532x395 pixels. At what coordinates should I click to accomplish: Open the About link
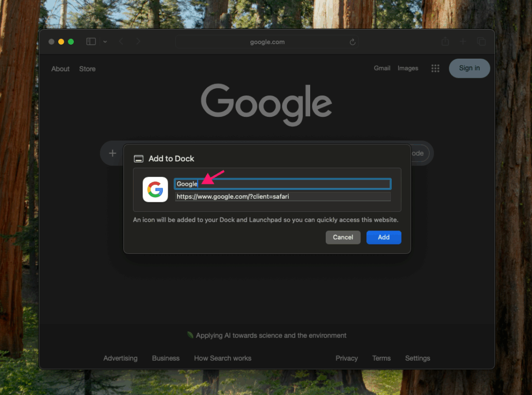[60, 69]
